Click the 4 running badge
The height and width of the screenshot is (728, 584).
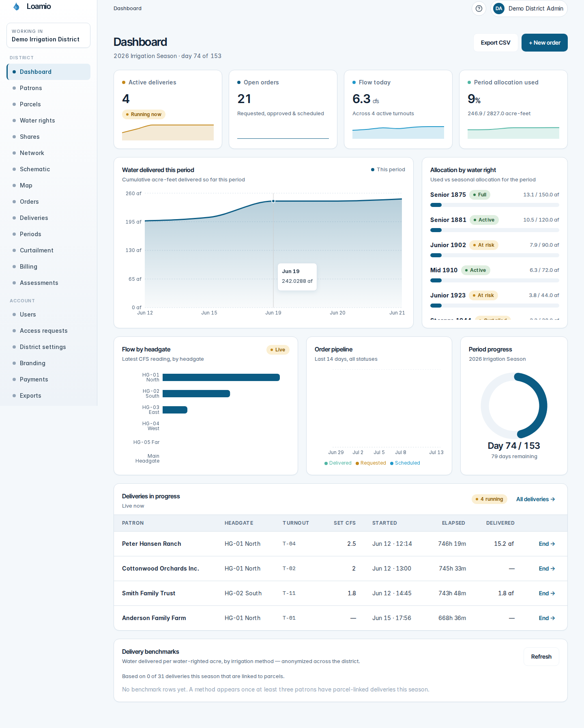click(x=490, y=499)
